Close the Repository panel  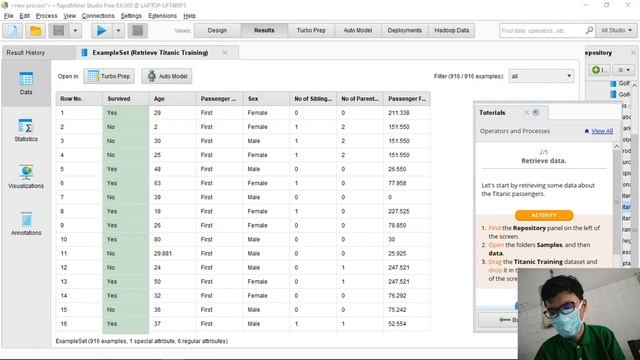[x=633, y=53]
